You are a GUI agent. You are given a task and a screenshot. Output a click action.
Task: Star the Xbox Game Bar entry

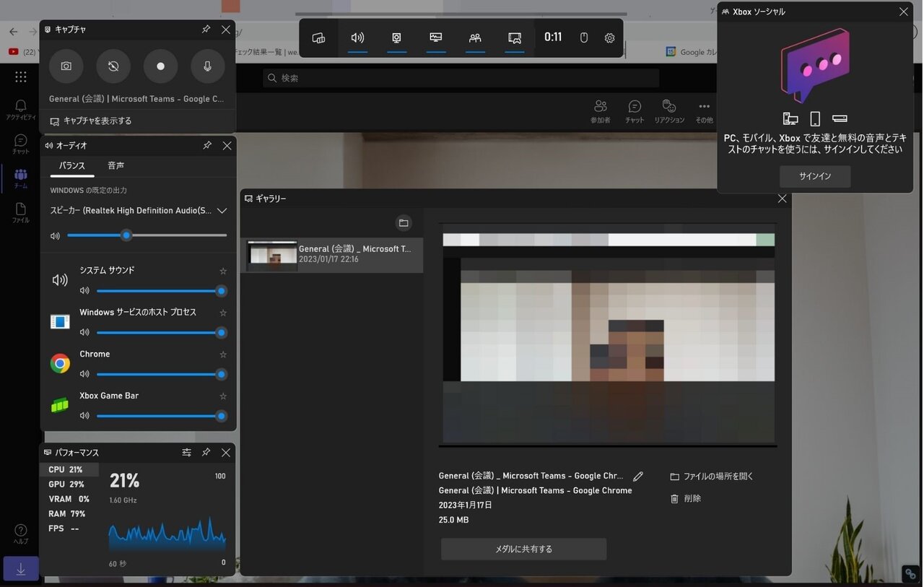click(x=223, y=396)
